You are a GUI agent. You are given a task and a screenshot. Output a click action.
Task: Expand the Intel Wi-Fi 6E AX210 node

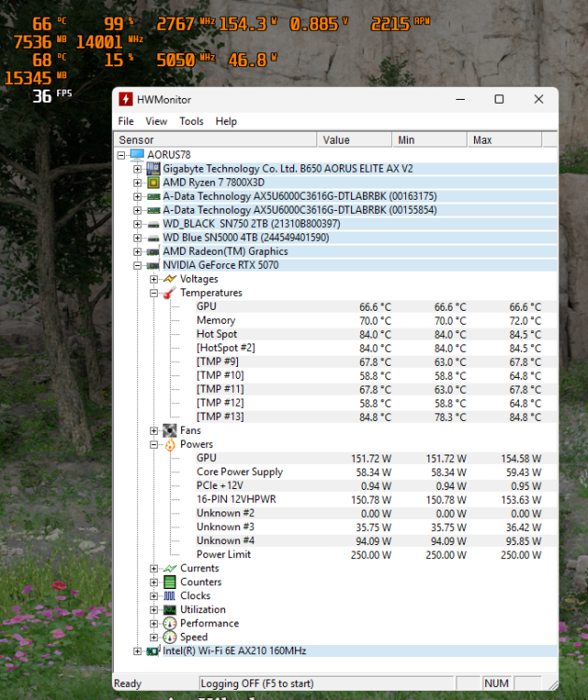(137, 651)
